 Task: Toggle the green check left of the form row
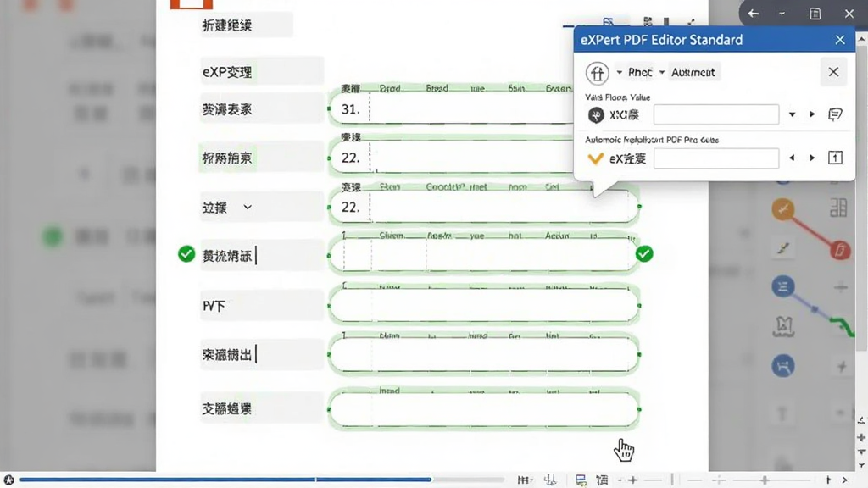186,254
